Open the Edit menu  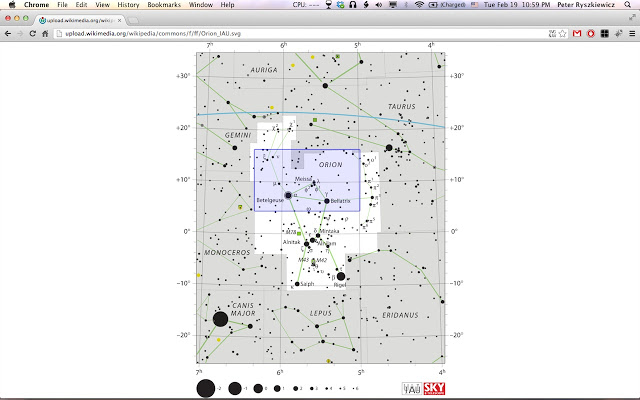pos(81,4)
